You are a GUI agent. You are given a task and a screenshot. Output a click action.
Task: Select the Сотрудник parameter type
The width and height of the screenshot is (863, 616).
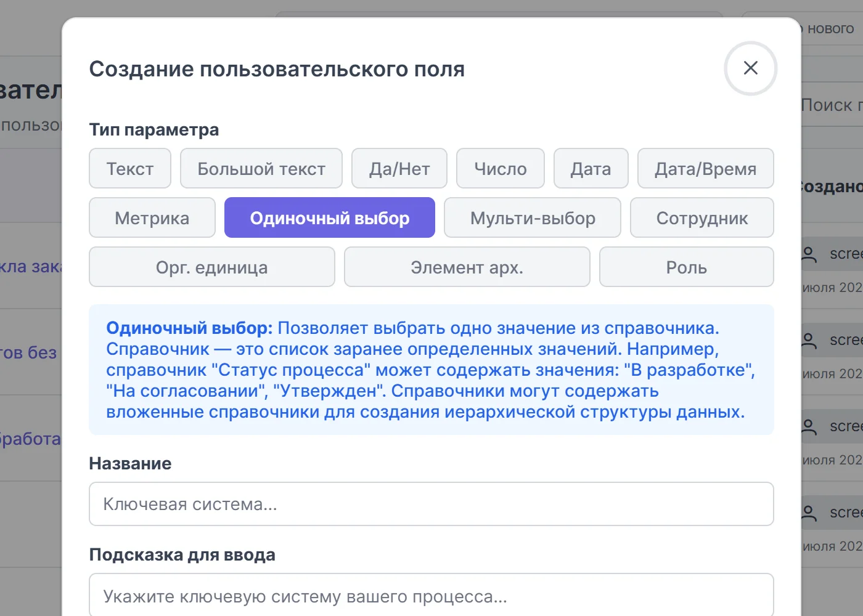click(x=702, y=217)
